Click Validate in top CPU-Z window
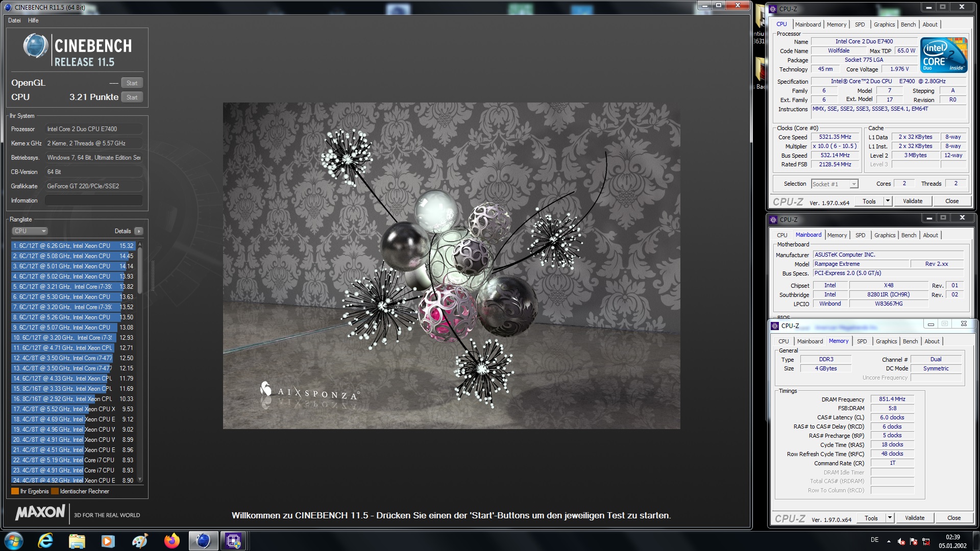The image size is (980, 551). (913, 201)
